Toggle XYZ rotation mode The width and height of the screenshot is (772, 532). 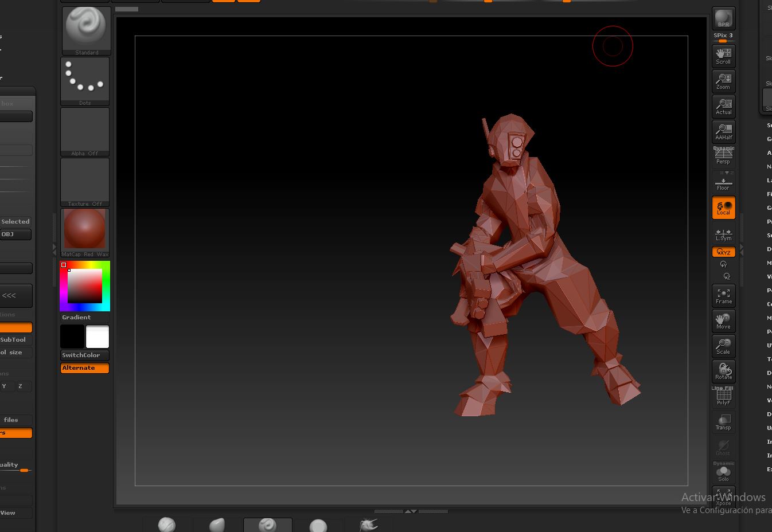coord(723,252)
